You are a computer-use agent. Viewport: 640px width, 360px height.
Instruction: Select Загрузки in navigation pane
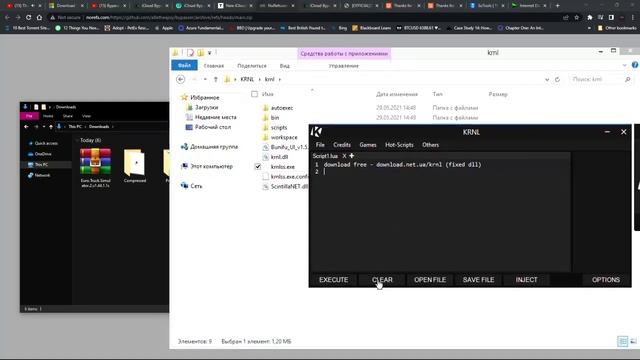(x=206, y=107)
